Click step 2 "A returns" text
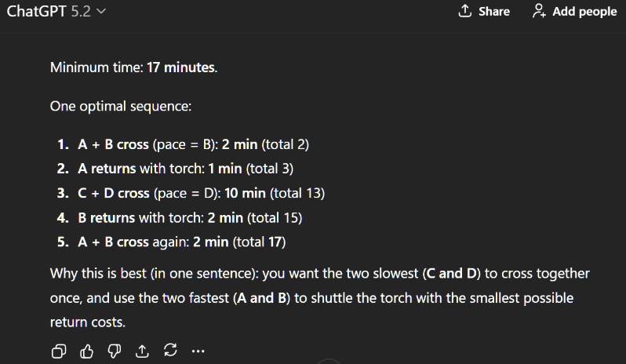This screenshot has width=626, height=364. coord(107,169)
